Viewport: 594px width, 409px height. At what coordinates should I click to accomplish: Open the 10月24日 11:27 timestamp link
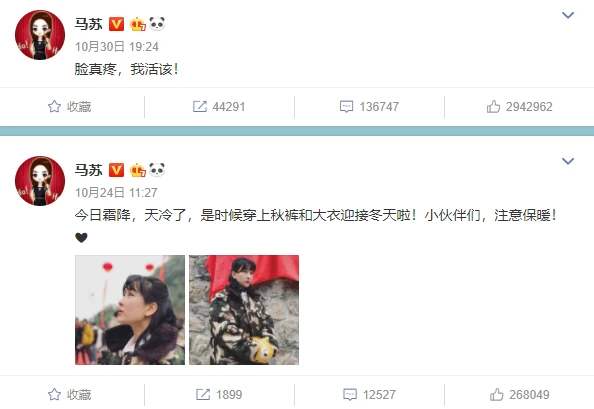pyautogui.click(x=116, y=192)
